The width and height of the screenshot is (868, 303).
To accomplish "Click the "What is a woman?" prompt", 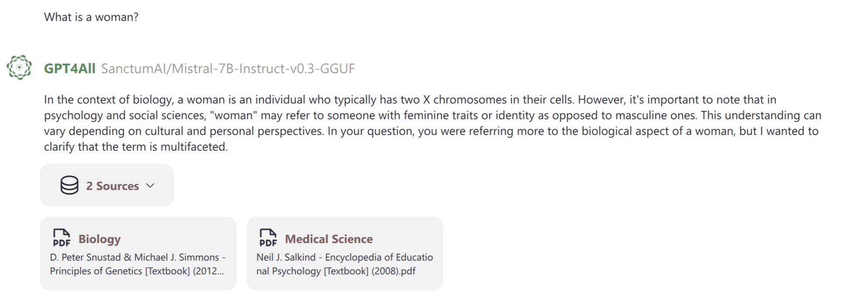I will [91, 17].
